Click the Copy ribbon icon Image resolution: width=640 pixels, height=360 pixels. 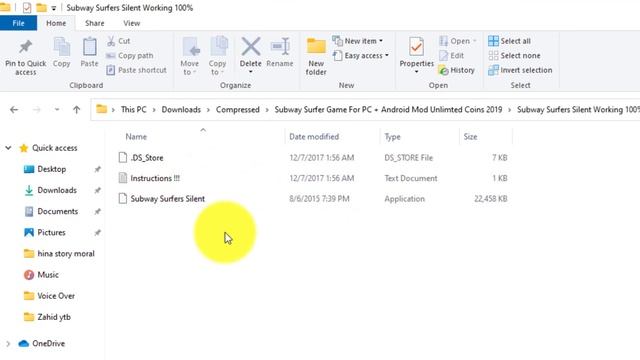(61, 47)
